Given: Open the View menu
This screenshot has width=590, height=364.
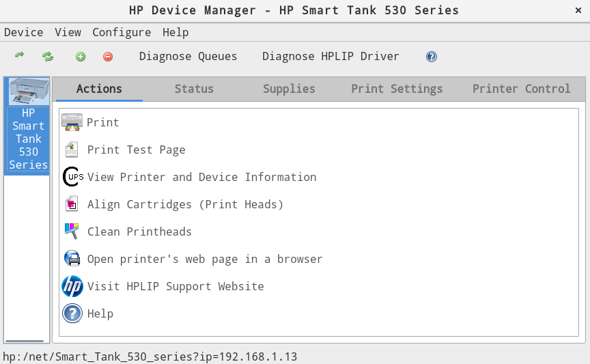Looking at the screenshot, I should 68,32.
